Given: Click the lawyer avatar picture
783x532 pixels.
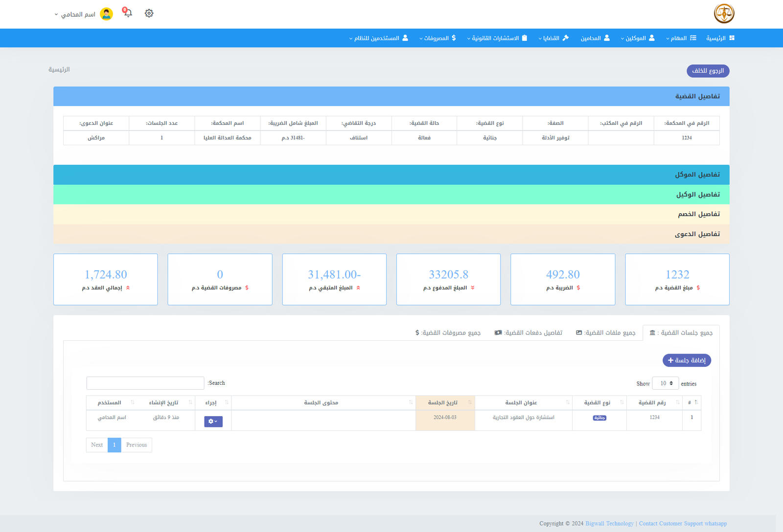Looking at the screenshot, I should pyautogui.click(x=106, y=14).
